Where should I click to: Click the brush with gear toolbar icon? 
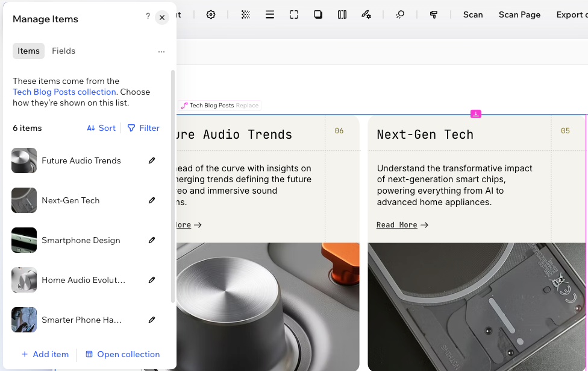[x=366, y=14]
